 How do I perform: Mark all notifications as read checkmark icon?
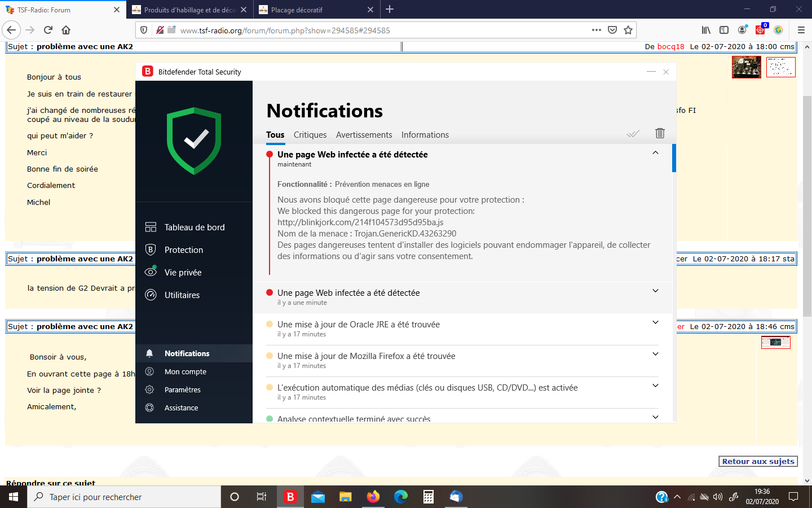pos(633,134)
